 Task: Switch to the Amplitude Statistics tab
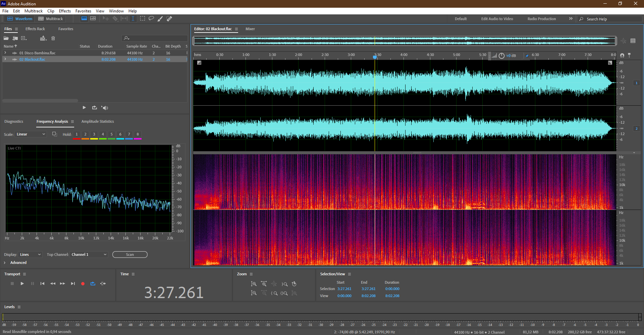point(98,121)
